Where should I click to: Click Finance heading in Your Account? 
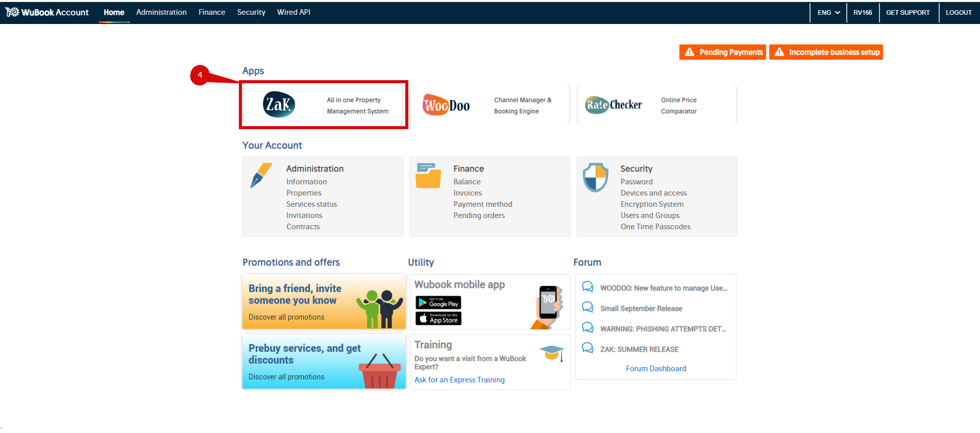pyautogui.click(x=469, y=169)
